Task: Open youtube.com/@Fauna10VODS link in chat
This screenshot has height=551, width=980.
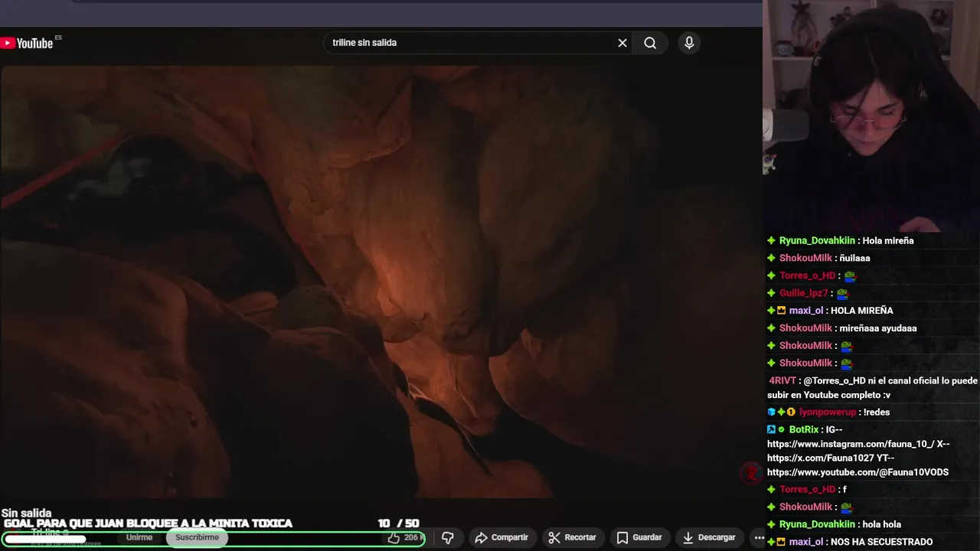Action: click(857, 472)
